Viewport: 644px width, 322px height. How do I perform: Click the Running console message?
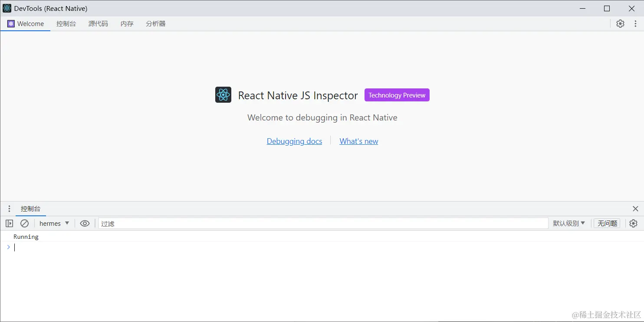(x=26, y=237)
